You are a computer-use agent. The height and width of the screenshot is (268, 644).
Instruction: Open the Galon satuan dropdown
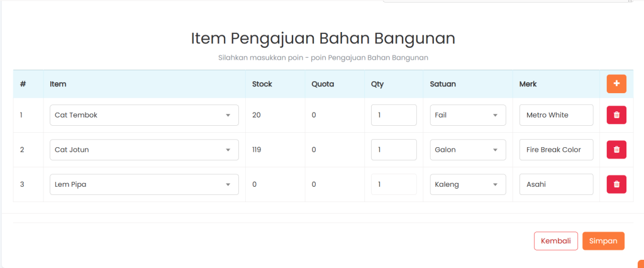(x=468, y=150)
